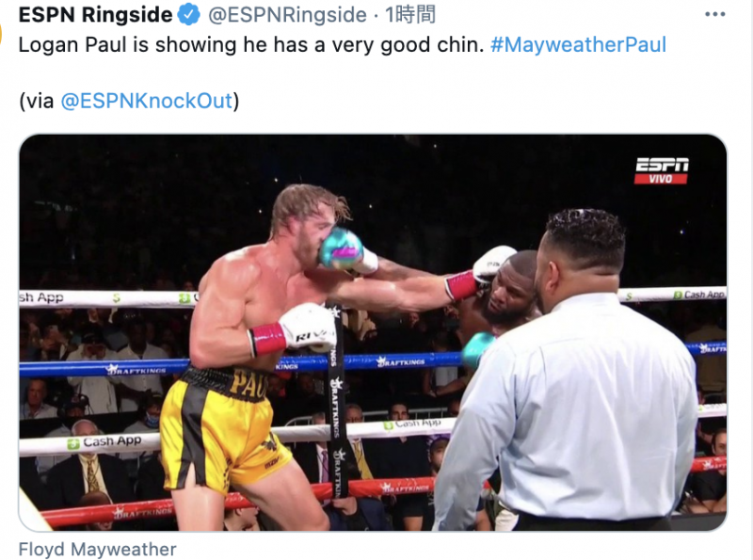Click the referee in the photo
The image size is (753, 560).
point(571,375)
